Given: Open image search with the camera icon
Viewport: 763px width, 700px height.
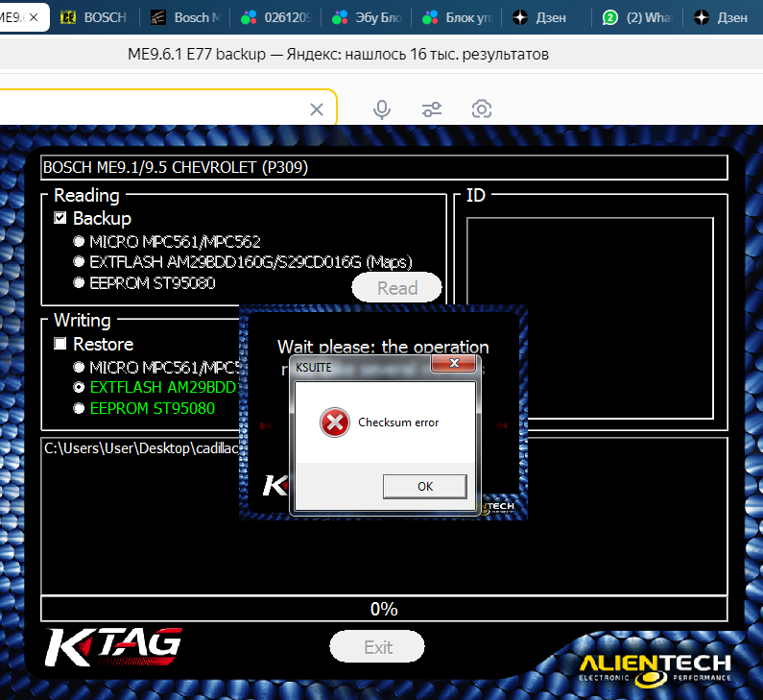Looking at the screenshot, I should [482, 109].
